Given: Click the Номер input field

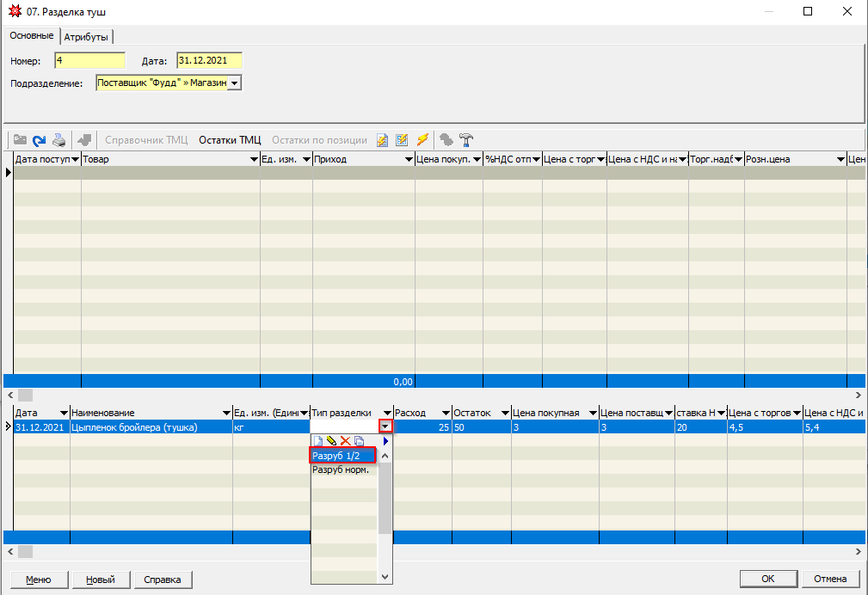Looking at the screenshot, I should click(x=89, y=60).
